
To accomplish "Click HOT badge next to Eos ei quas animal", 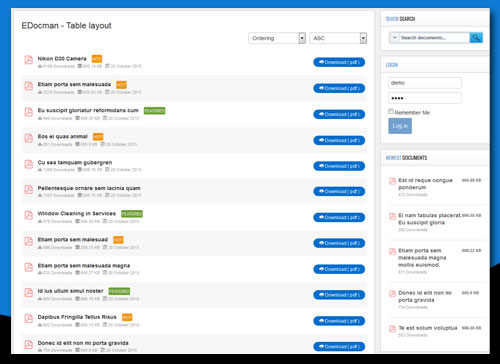I will [x=98, y=137].
